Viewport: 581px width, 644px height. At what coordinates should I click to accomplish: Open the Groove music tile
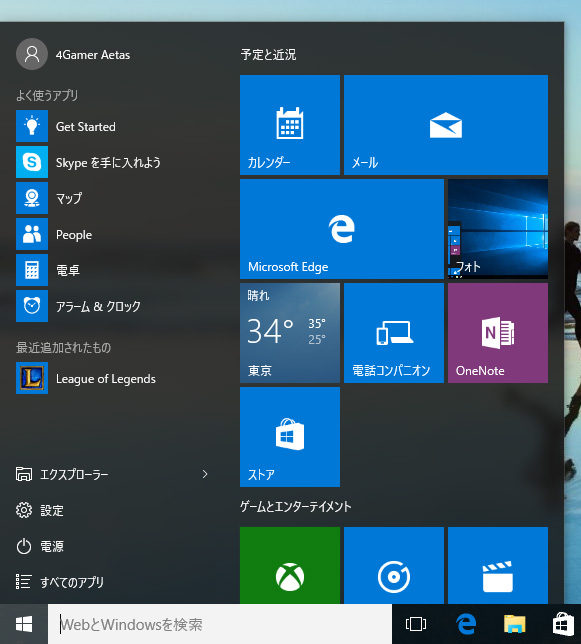pyautogui.click(x=394, y=565)
